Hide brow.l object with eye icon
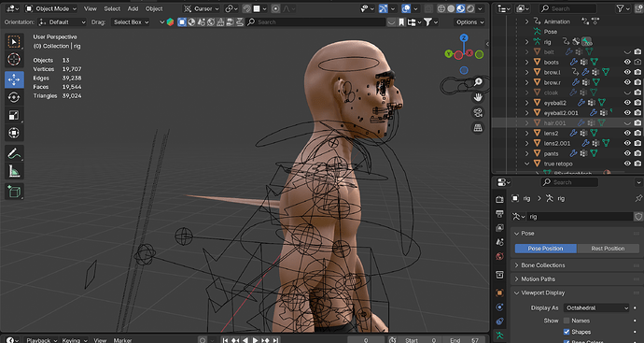Image resolution: width=644 pixels, height=343 pixels. (x=627, y=72)
